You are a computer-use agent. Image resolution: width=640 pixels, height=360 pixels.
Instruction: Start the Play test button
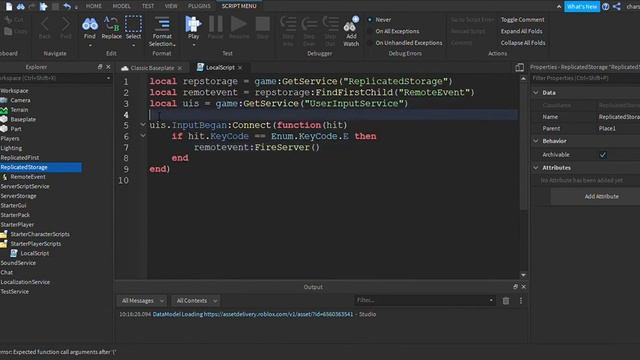coord(193,28)
